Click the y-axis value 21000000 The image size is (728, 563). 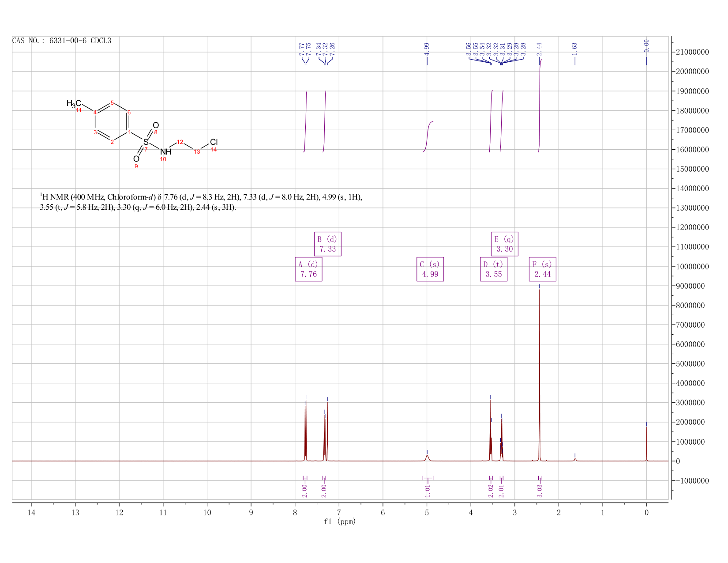(x=693, y=52)
